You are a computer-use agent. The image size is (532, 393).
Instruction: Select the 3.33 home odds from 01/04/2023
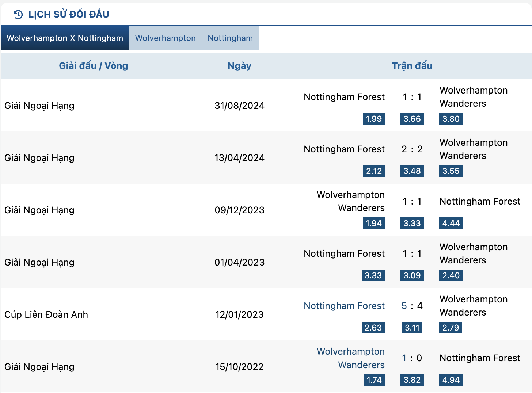(373, 275)
